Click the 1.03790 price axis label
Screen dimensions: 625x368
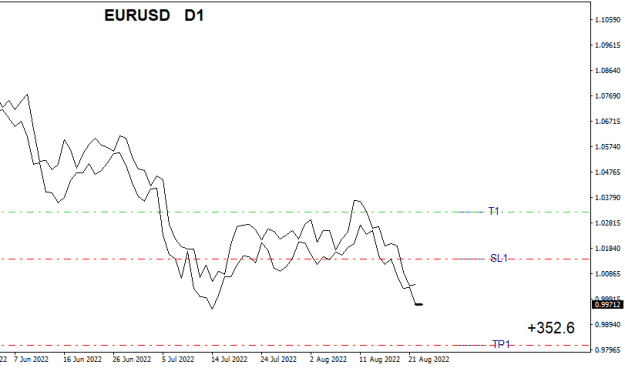click(608, 197)
